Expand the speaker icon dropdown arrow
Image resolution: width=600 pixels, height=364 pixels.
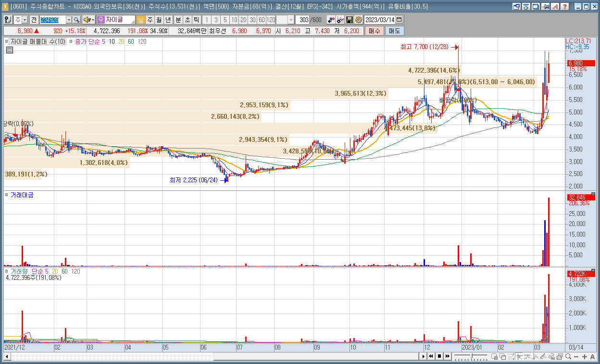tap(93, 20)
